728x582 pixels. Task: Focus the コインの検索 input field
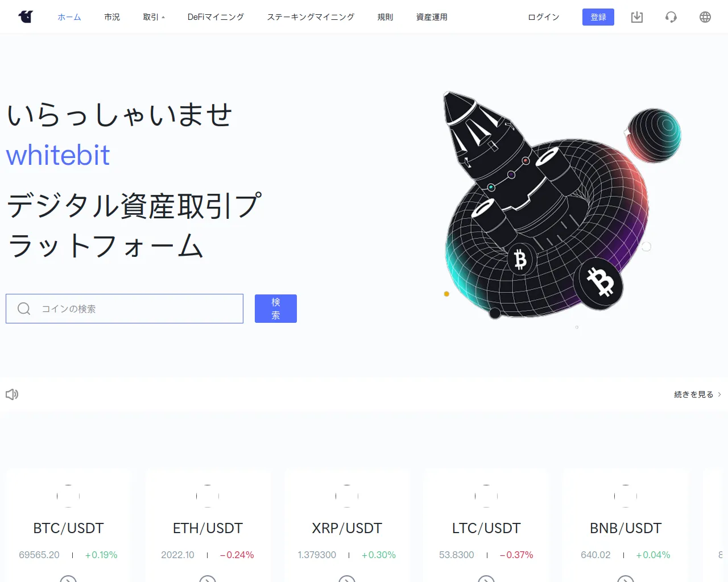coord(125,309)
